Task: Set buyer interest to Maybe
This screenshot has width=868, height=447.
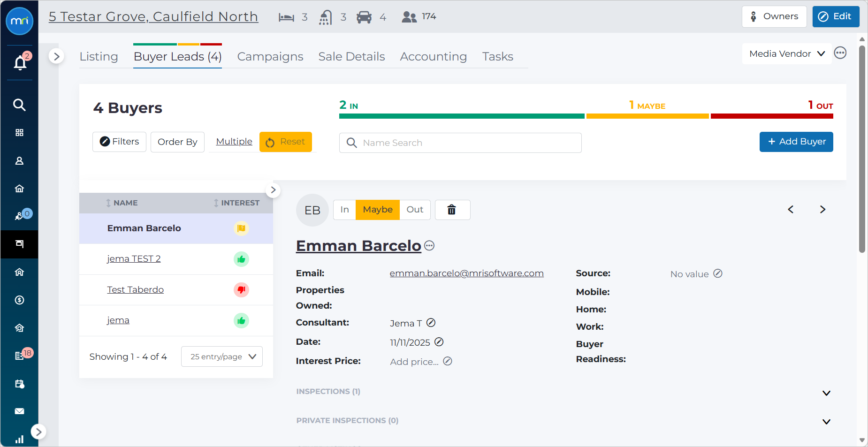Action: coord(378,210)
